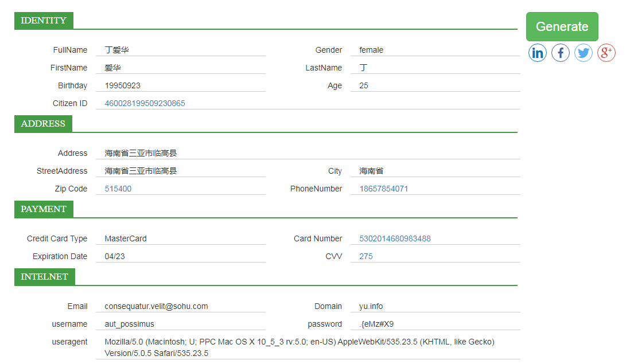Select the PAYMENT section header
Screen dimensions: 630x364
(x=44, y=209)
